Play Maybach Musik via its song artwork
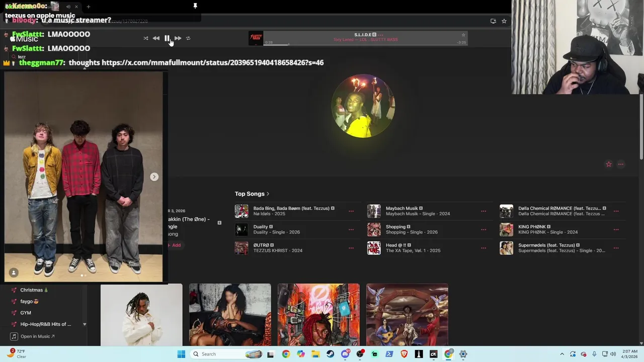644x362 pixels. pyautogui.click(x=374, y=211)
